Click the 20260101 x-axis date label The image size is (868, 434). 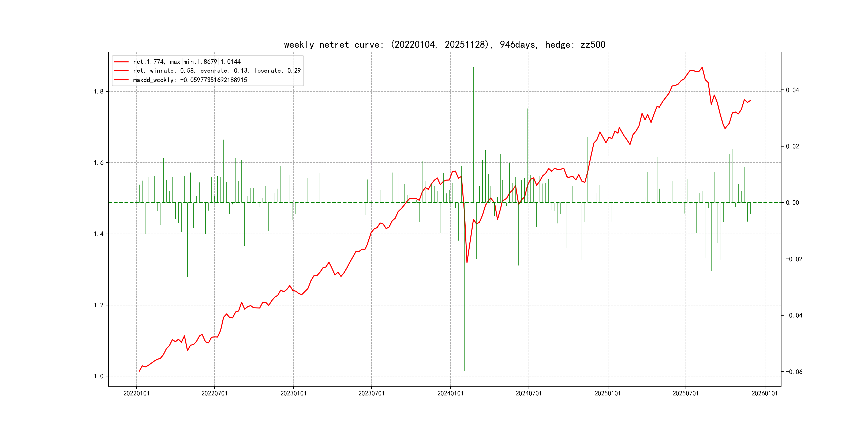[x=765, y=393]
